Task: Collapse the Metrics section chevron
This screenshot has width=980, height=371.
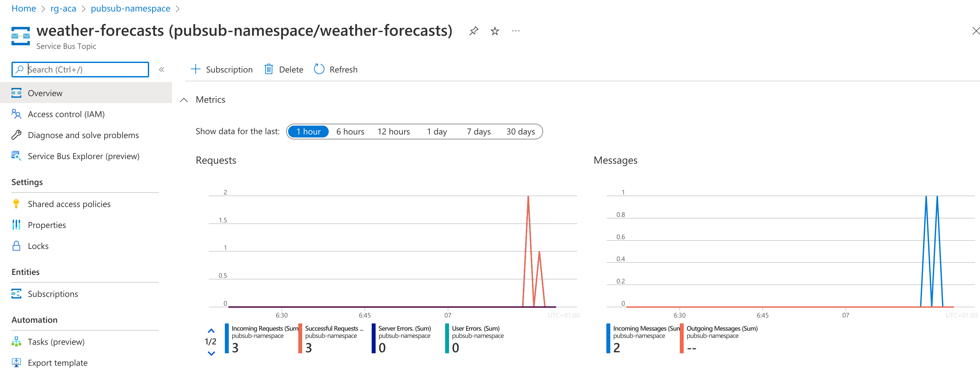Action: [x=184, y=100]
